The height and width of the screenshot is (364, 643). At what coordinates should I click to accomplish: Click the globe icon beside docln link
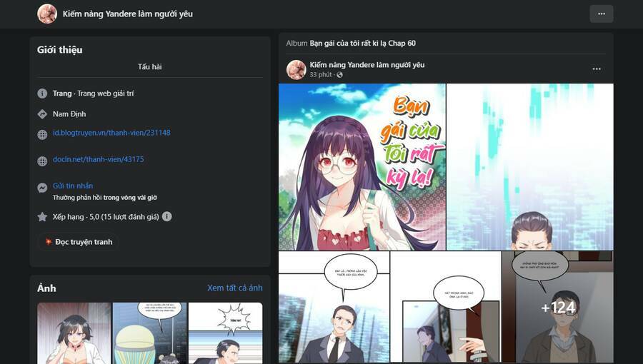tap(42, 161)
